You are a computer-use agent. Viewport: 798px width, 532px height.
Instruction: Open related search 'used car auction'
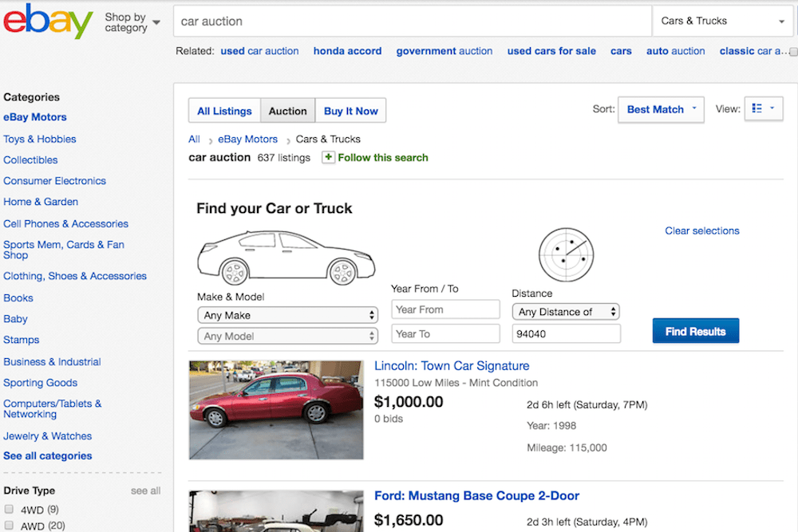(259, 51)
